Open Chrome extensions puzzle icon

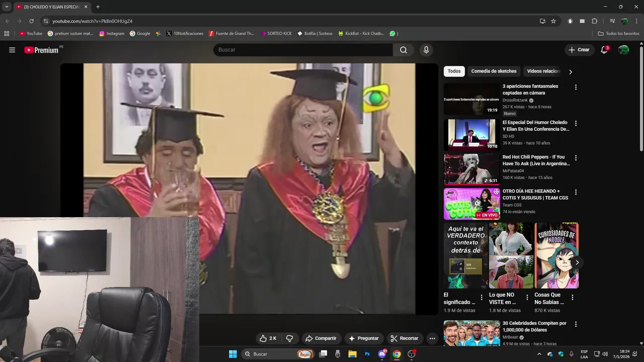click(594, 21)
